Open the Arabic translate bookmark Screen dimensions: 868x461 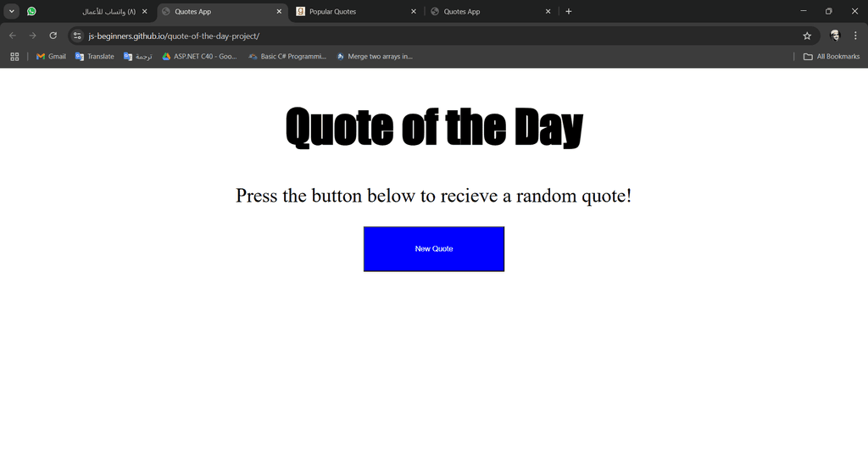coord(138,57)
